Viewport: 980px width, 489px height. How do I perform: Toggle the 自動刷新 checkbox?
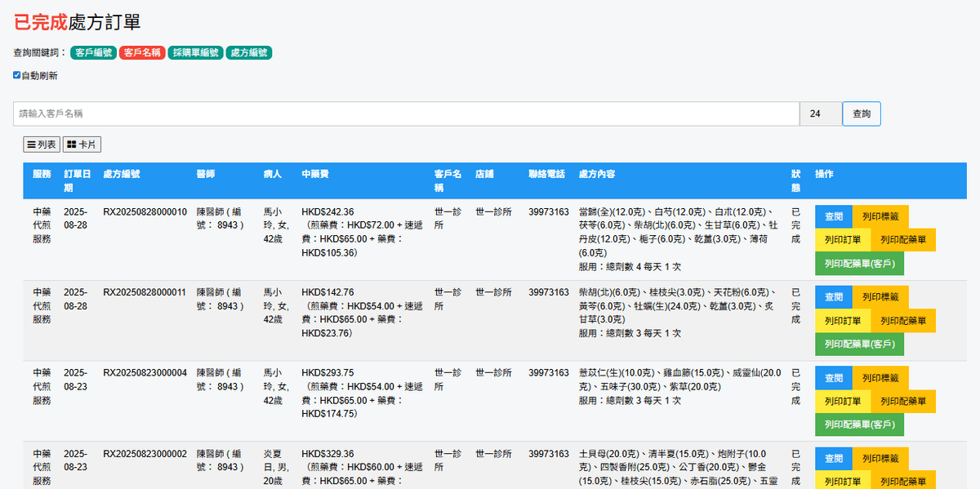click(x=17, y=76)
